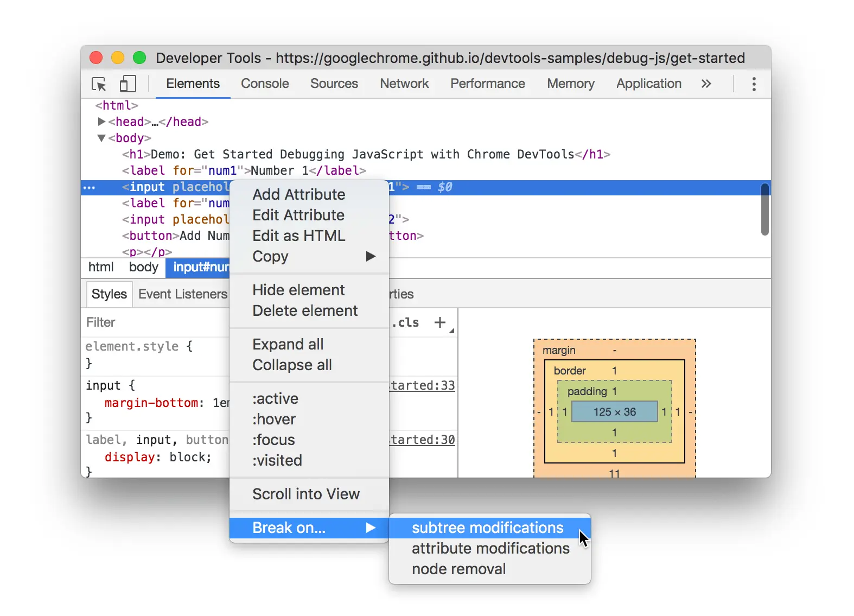Collapse the body element node

pyautogui.click(x=101, y=138)
